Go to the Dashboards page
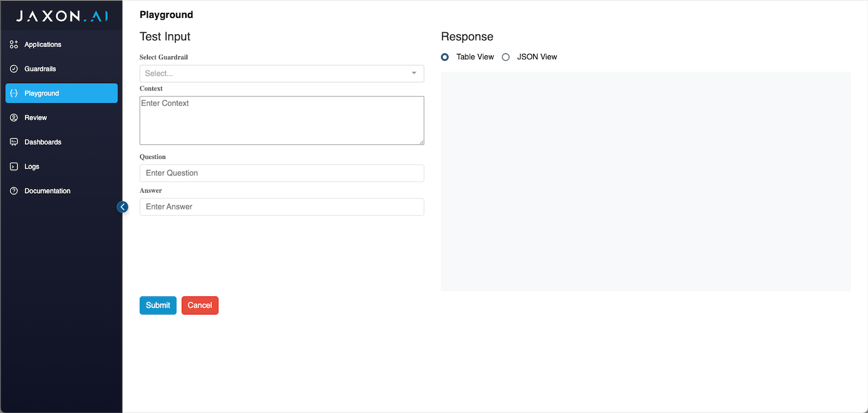The height and width of the screenshot is (413, 868). 43,142
